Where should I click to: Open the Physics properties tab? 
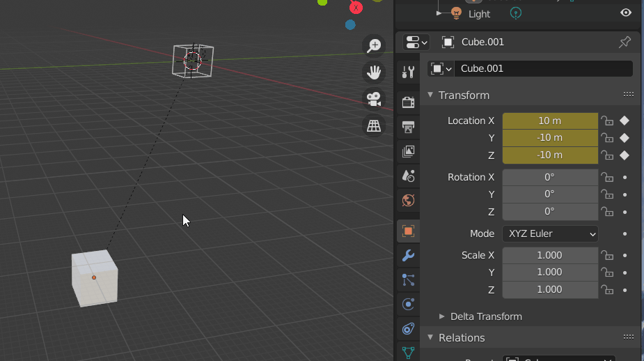pyautogui.click(x=408, y=305)
